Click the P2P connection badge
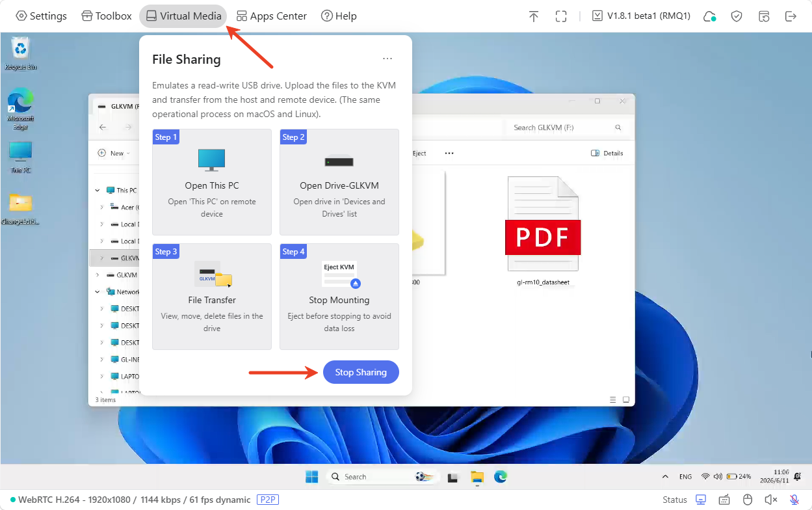Viewport: 812px width, 510px height. click(x=268, y=500)
